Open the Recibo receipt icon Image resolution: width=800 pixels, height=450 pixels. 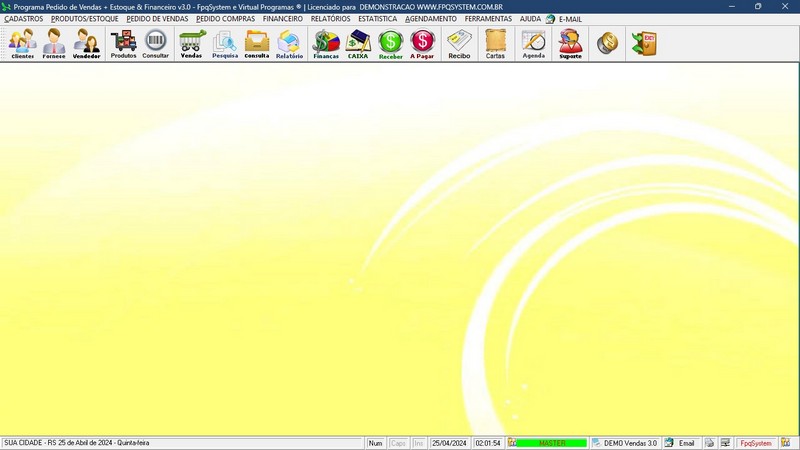point(459,44)
